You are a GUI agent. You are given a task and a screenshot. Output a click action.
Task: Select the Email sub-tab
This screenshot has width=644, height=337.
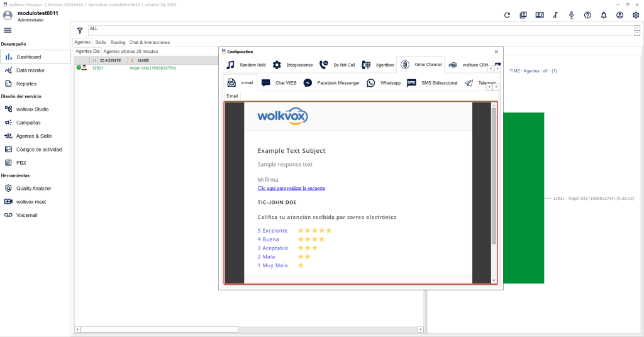point(232,96)
